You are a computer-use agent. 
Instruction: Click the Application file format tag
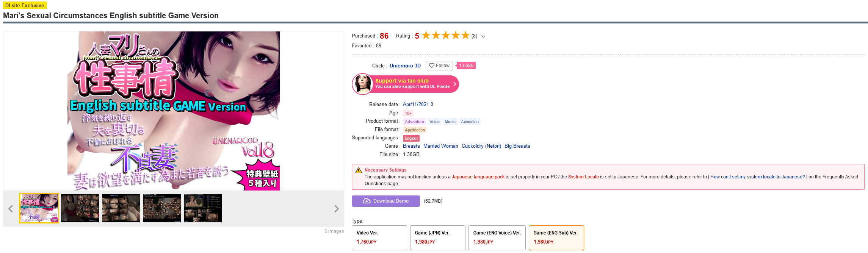pos(415,130)
